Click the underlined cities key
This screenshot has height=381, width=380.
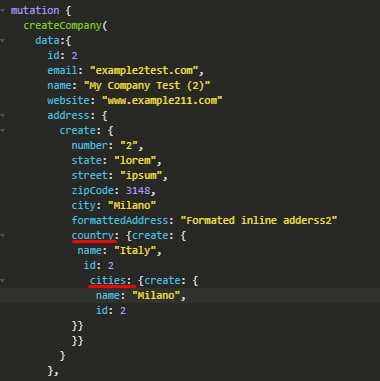tap(107, 280)
